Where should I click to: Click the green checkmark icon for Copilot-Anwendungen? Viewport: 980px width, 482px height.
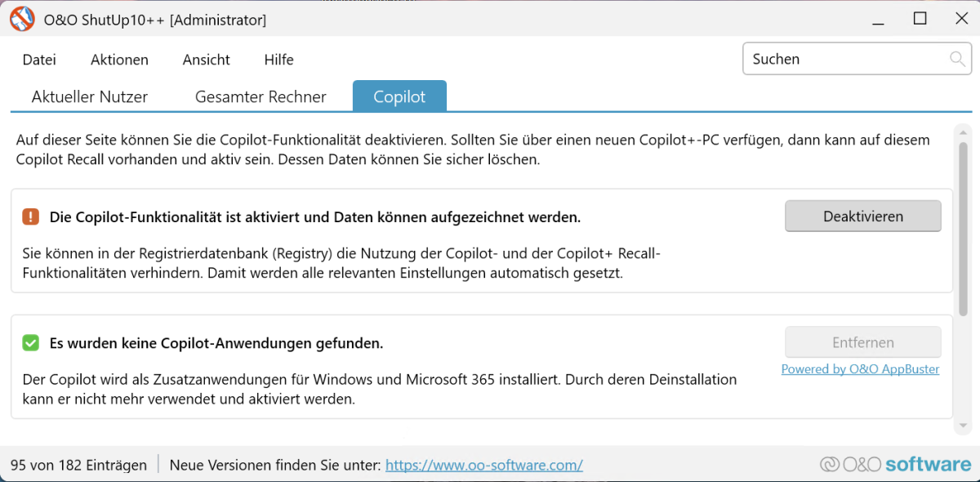coord(31,343)
